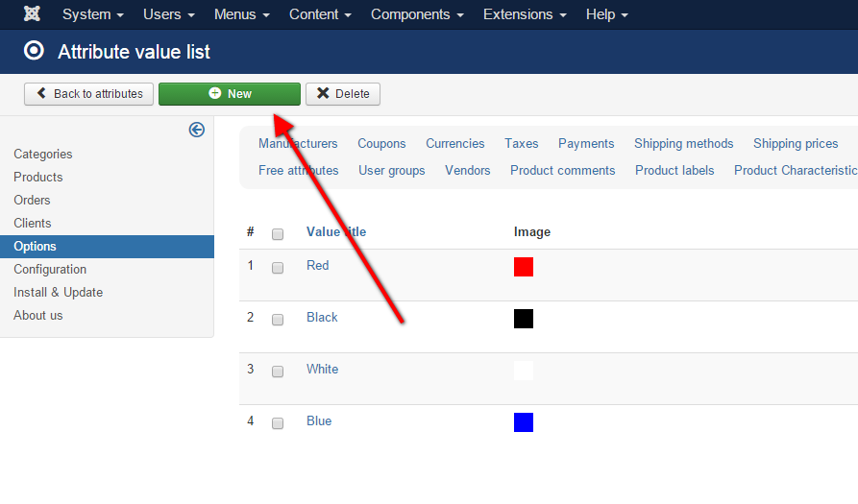Image resolution: width=858 pixels, height=504 pixels.
Task: Sort by the Value title column
Action: [335, 231]
